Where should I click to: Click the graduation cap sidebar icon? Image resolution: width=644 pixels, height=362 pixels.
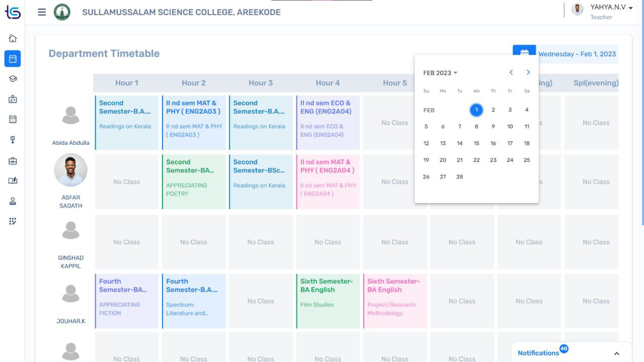[13, 79]
